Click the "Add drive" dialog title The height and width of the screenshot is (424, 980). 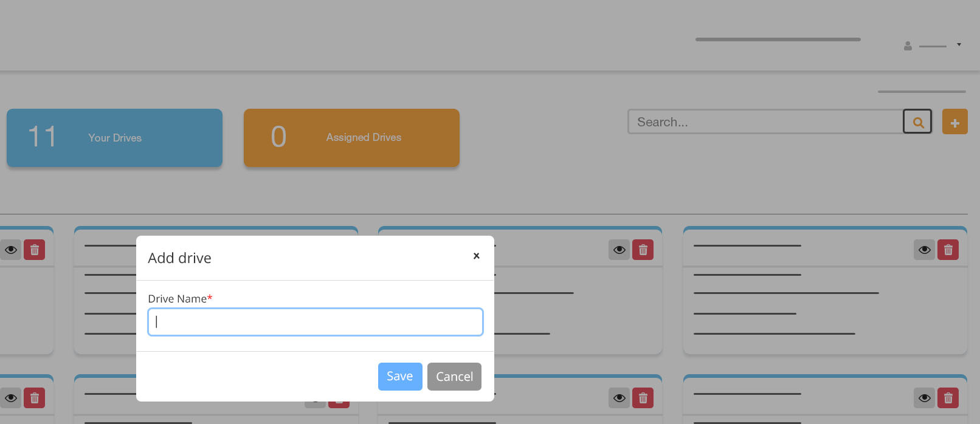[x=179, y=258]
